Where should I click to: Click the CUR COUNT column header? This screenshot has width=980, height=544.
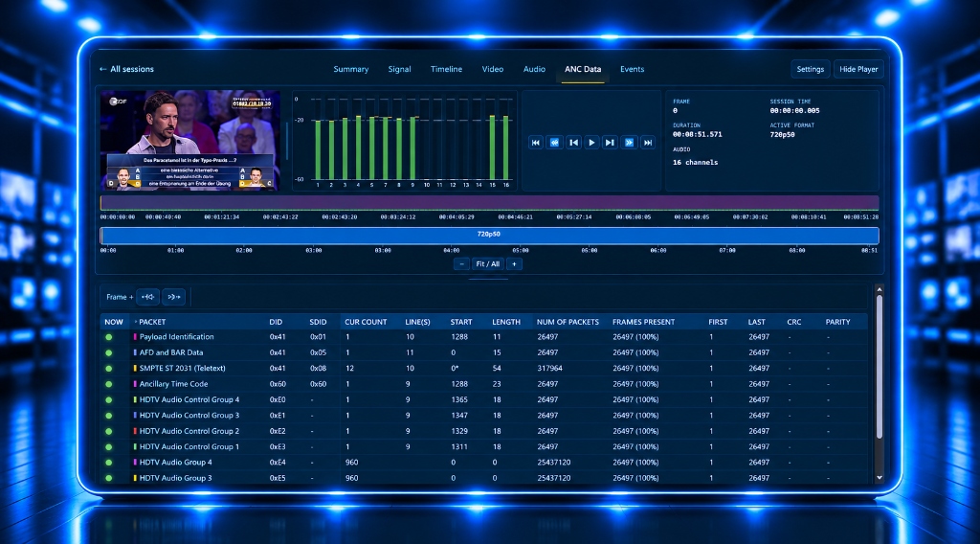[366, 322]
